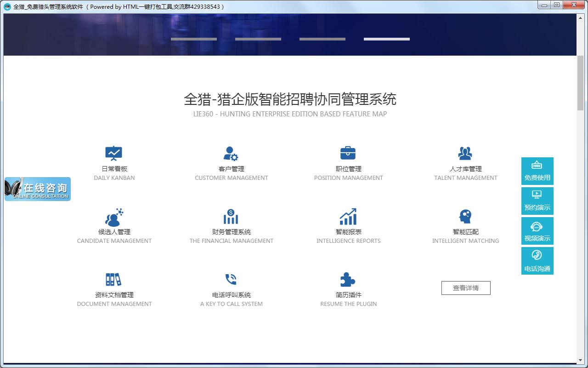Open the 日常看板 Daily Kanban icon
Viewport: 588px width, 368px height.
tap(113, 153)
